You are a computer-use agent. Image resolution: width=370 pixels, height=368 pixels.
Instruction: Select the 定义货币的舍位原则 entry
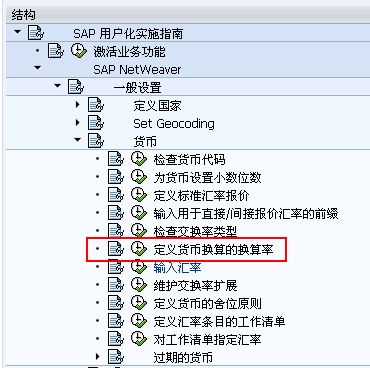pos(207,303)
